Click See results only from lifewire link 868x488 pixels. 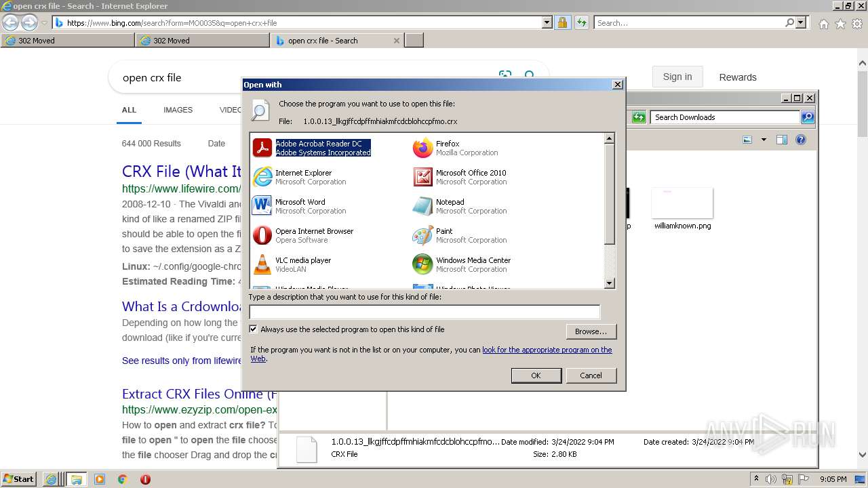pyautogui.click(x=182, y=361)
